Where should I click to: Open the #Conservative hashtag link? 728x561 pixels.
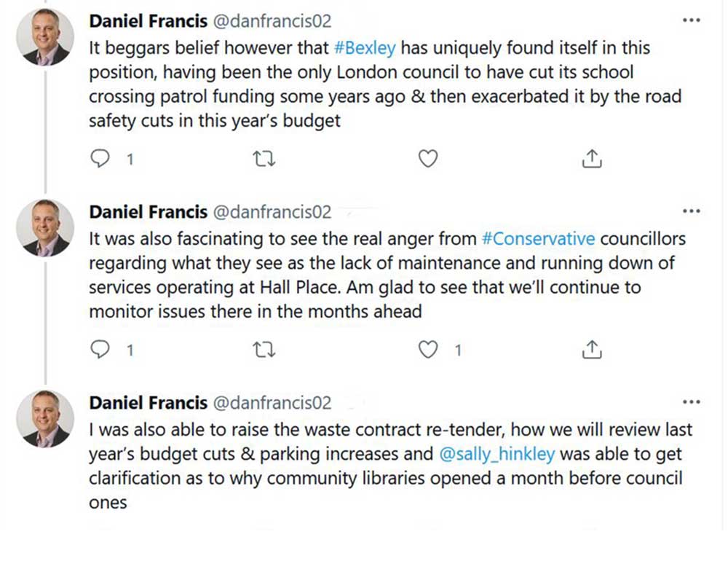(539, 239)
